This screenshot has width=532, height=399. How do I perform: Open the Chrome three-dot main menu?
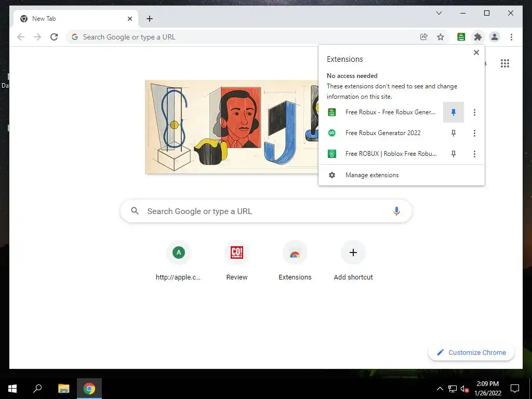pos(511,37)
